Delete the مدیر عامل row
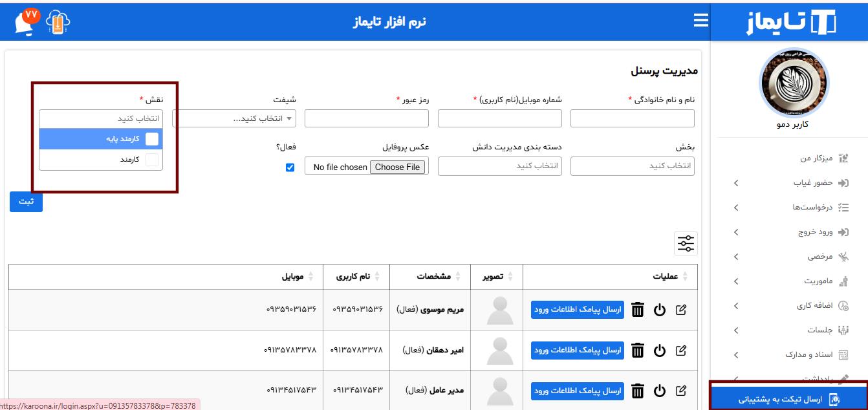 coord(638,391)
